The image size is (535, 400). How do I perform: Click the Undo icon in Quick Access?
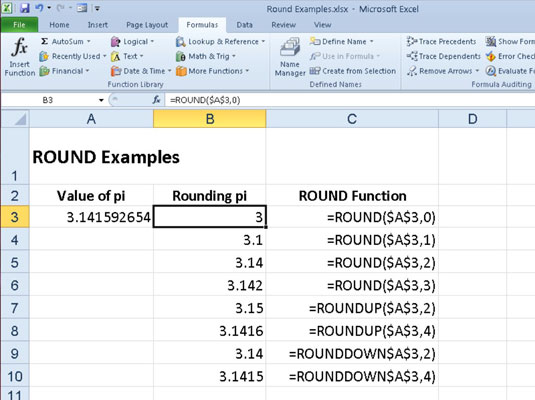coord(39,8)
